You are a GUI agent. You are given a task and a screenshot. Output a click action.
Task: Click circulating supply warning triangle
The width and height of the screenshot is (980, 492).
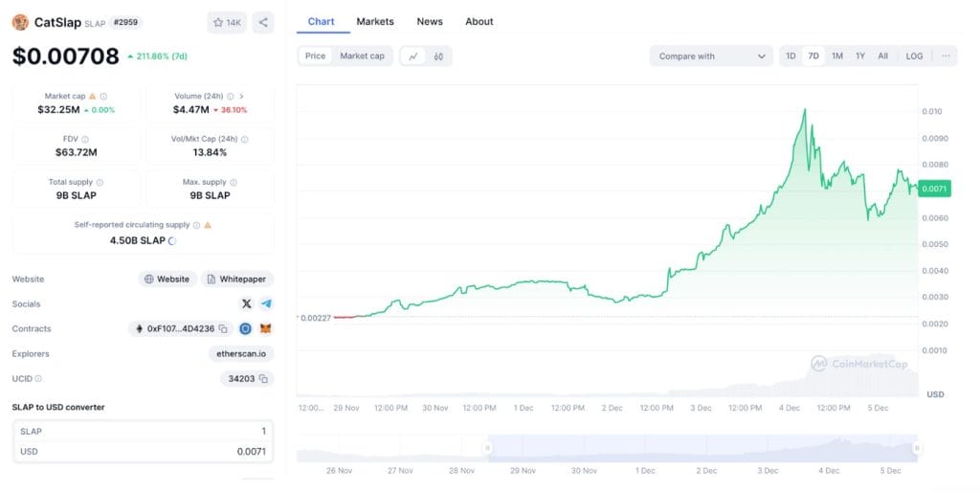click(208, 225)
